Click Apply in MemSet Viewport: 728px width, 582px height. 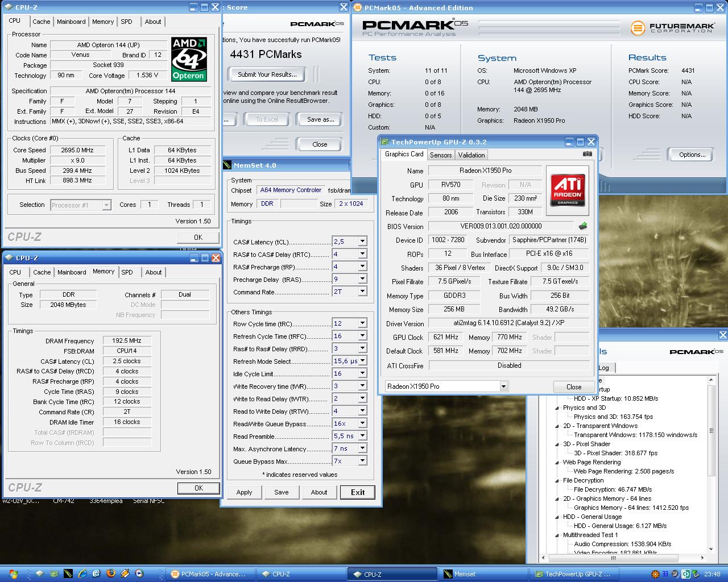[x=244, y=492]
